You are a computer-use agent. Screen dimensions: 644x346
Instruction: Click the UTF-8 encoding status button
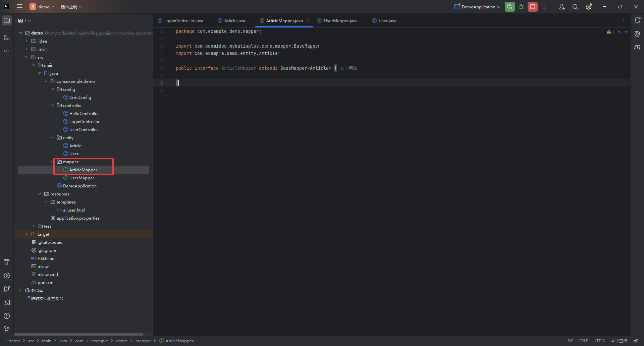tap(599, 341)
